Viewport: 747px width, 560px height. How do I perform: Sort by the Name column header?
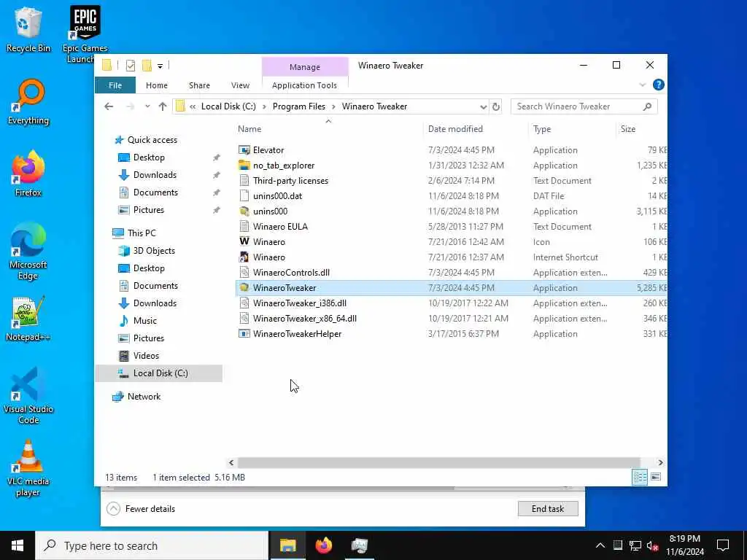pos(329,129)
